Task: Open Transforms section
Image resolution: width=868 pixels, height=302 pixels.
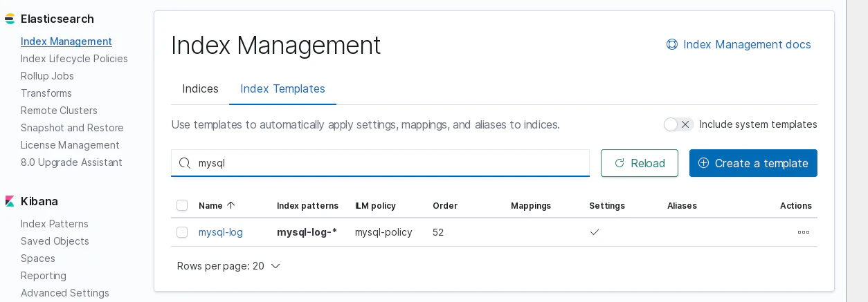Action: 46,93
